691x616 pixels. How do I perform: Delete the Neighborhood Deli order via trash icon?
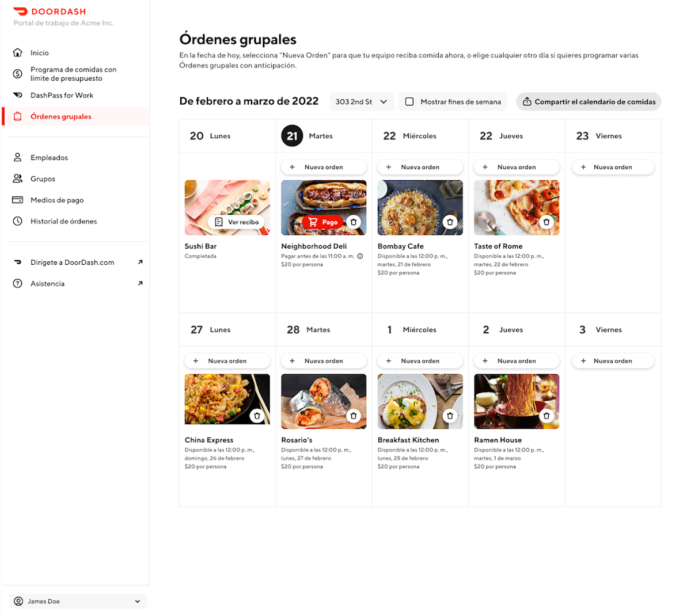click(x=354, y=222)
